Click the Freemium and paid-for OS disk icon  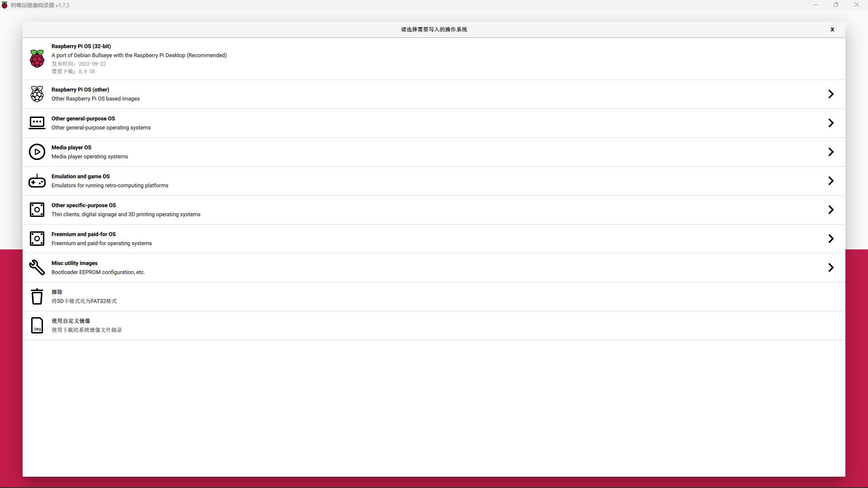click(x=37, y=239)
